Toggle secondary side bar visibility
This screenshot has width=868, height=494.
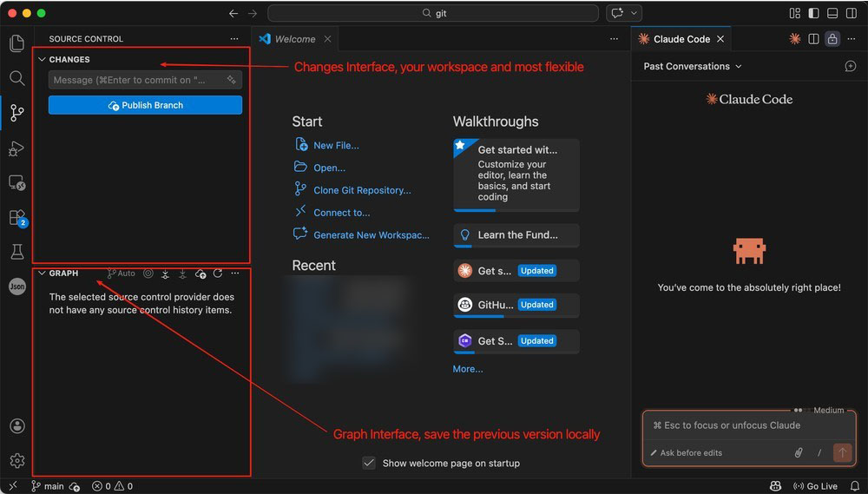[x=852, y=13]
